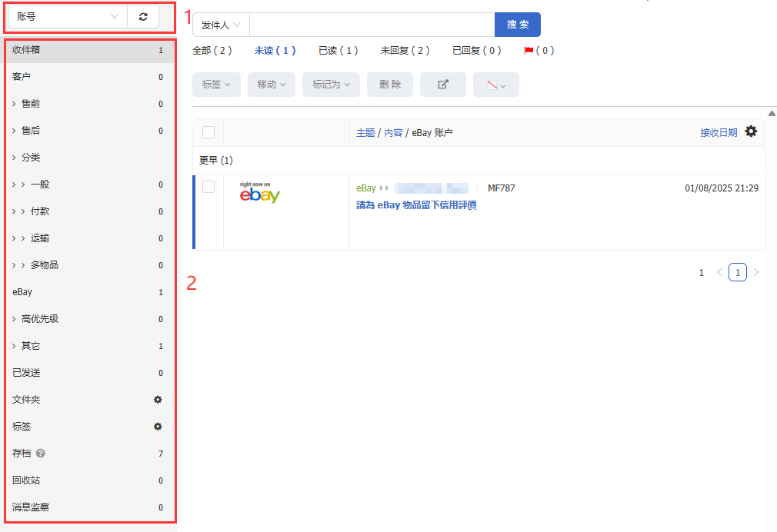Open the 发件人 search type dropdown

(x=221, y=25)
